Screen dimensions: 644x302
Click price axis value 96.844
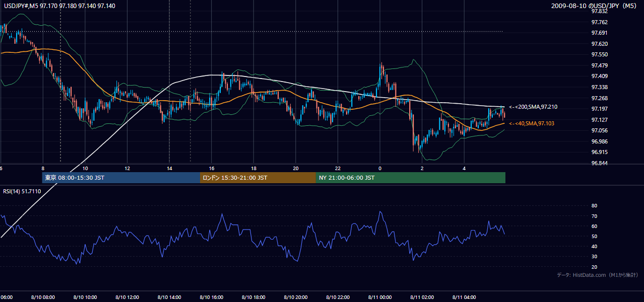tap(600, 163)
